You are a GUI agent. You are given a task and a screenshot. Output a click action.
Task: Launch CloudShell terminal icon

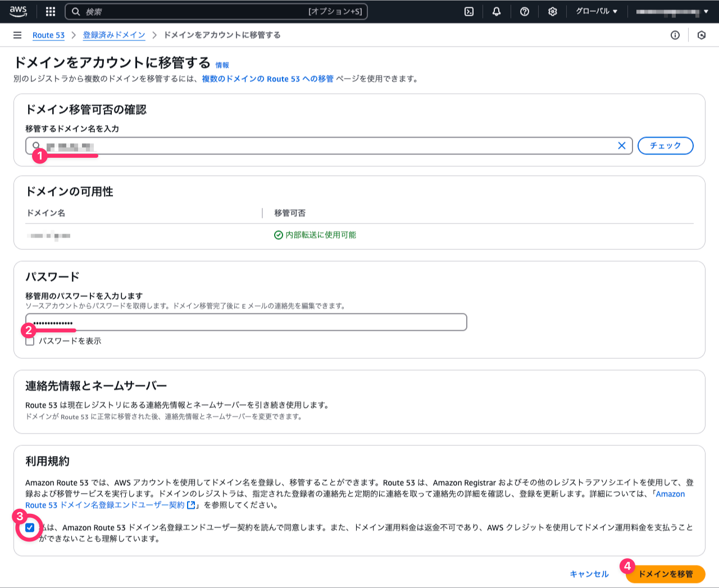click(x=469, y=11)
